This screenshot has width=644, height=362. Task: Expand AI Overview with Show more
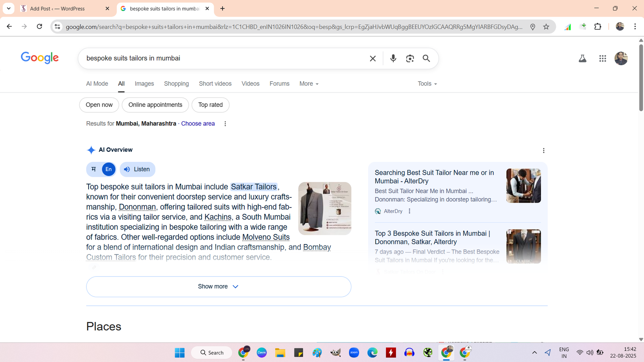(x=219, y=287)
